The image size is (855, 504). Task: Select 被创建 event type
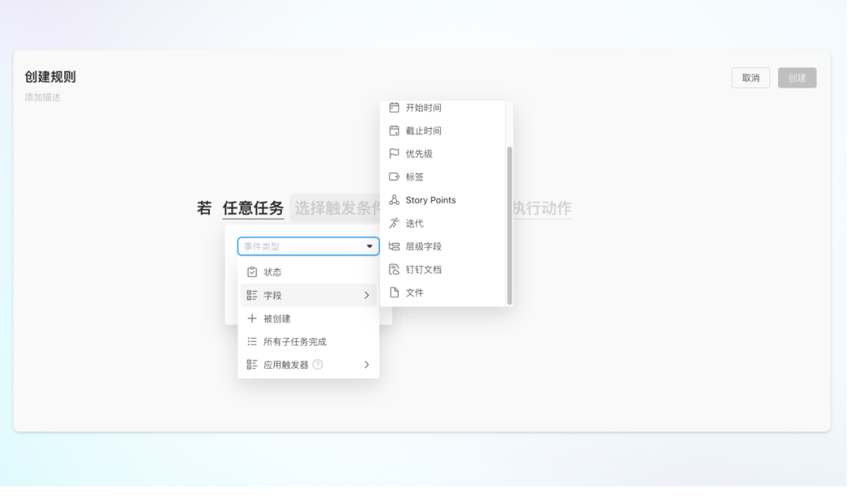coord(308,318)
